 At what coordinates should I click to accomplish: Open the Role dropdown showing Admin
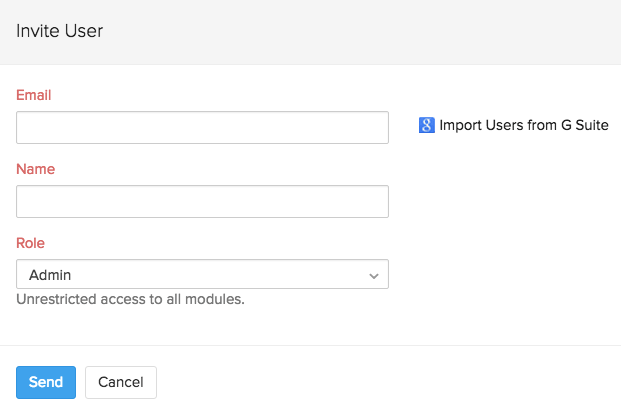coord(202,274)
